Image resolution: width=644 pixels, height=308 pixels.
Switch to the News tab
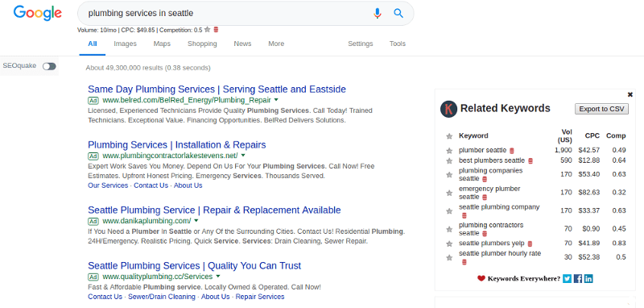[242, 44]
